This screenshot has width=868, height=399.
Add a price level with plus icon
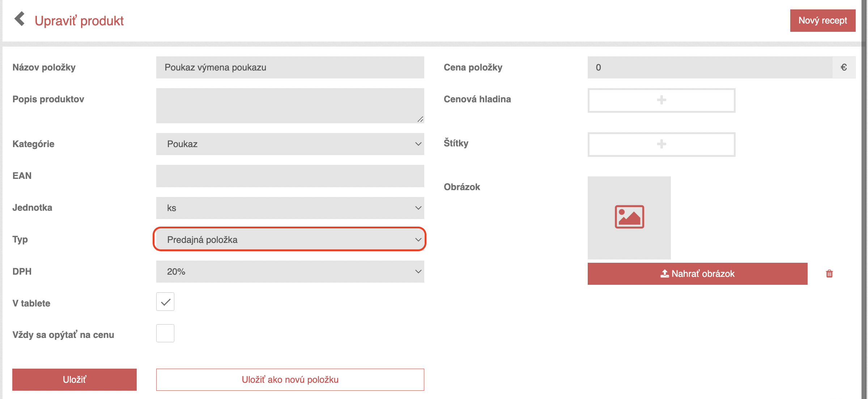click(661, 100)
